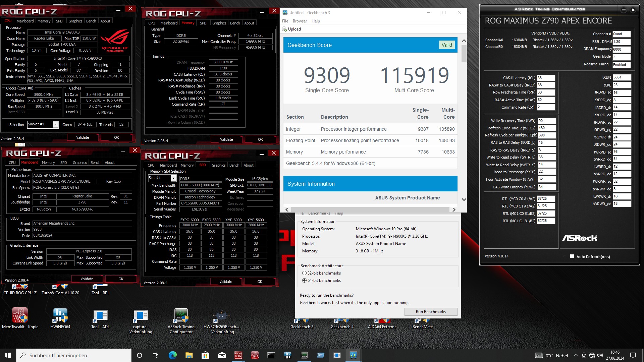Open the command prompt taskbar icon
Image resolution: width=644 pixels, height=362 pixels.
[271, 355]
